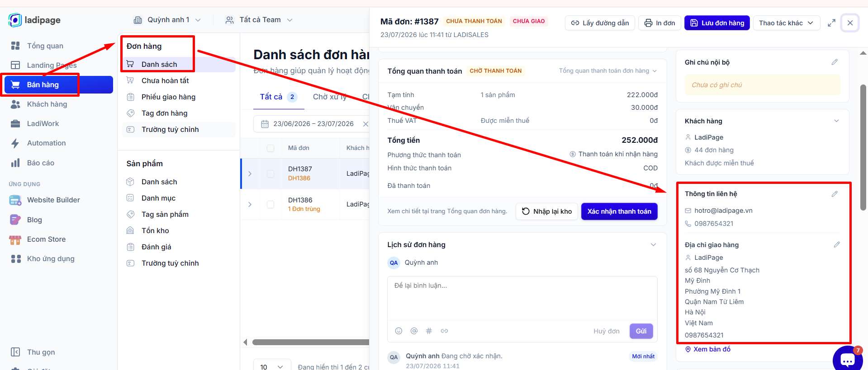Click Nhập lại kho button
The width and height of the screenshot is (868, 370).
(x=547, y=211)
